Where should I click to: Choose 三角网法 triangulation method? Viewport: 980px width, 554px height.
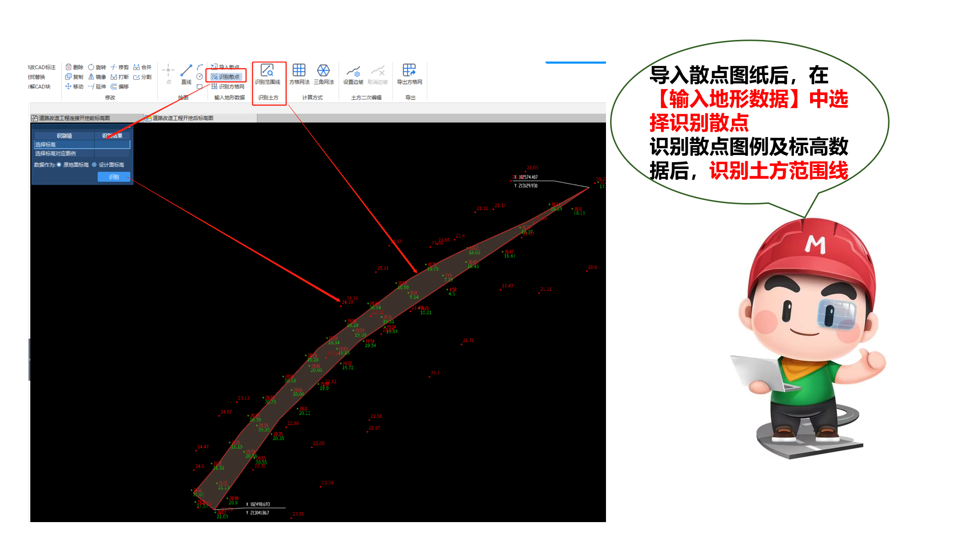pos(324,74)
